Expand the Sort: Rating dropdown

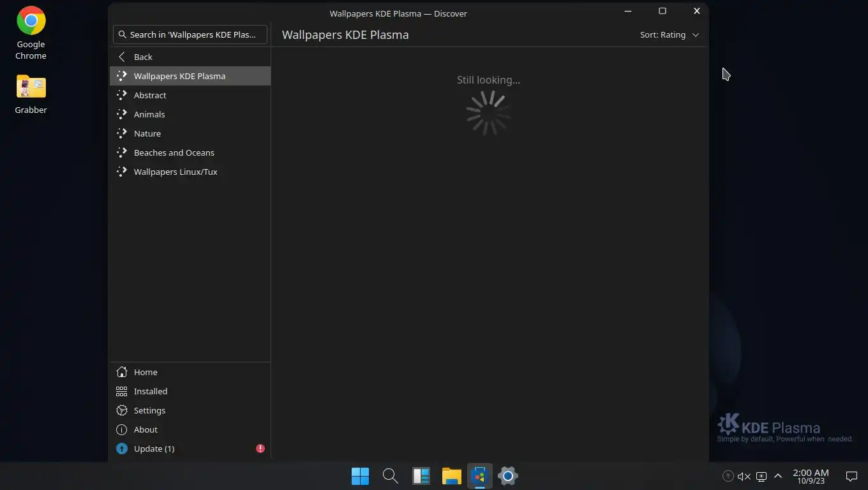670,34
